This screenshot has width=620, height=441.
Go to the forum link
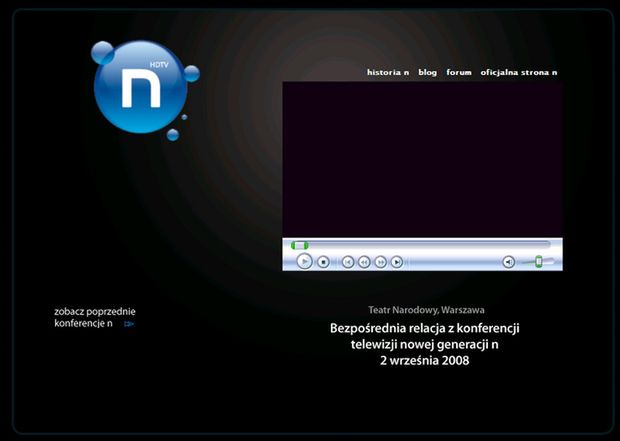coord(459,72)
